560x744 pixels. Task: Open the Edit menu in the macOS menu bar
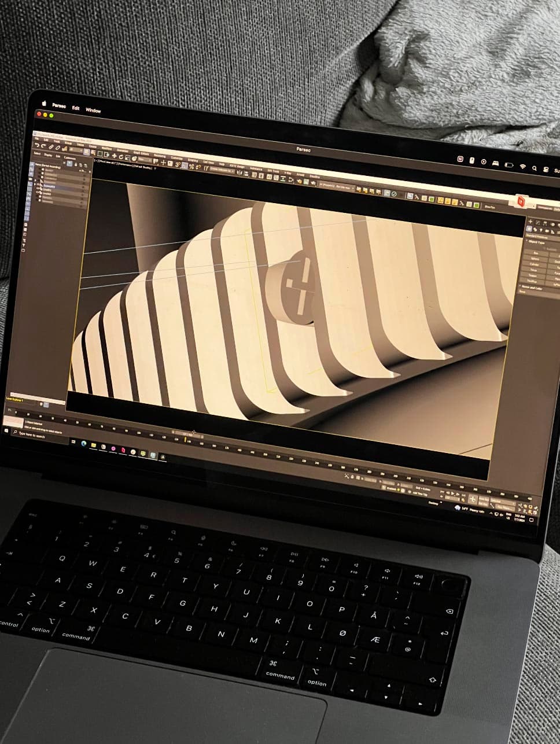76,108
